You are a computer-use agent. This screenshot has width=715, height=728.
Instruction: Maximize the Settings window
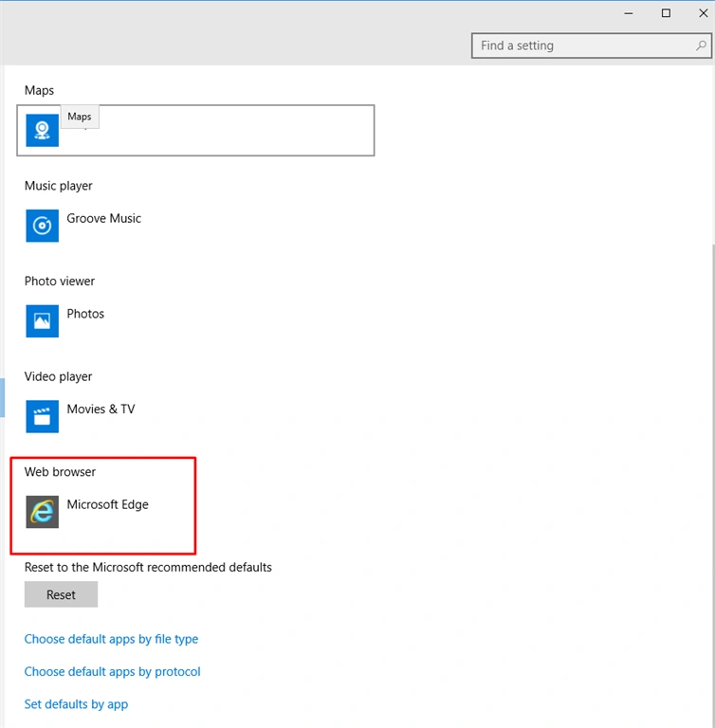[666, 13]
